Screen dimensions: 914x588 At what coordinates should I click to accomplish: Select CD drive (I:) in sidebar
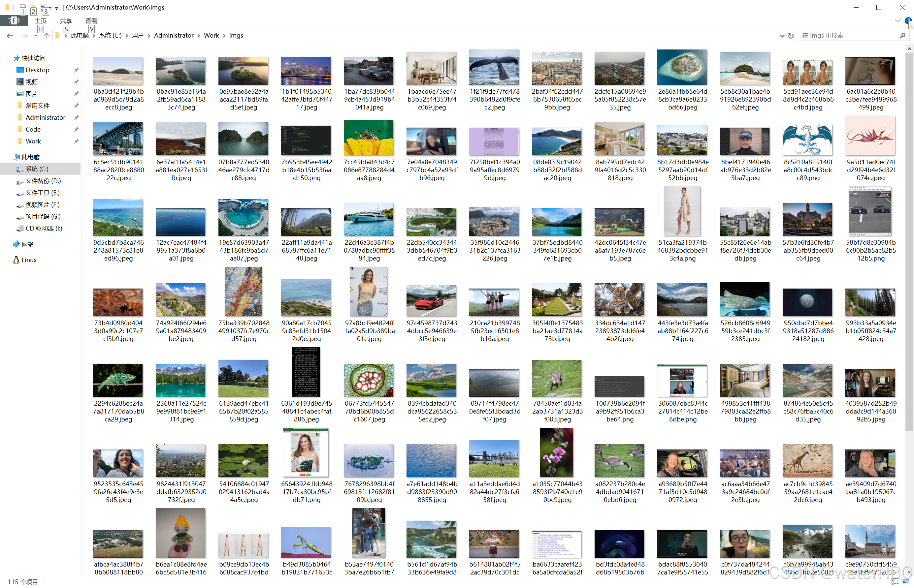(43, 228)
